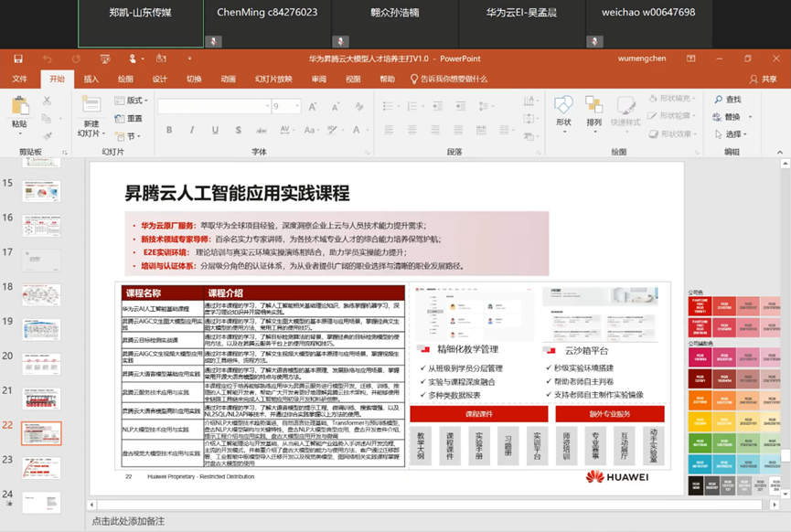The width and height of the screenshot is (791, 532).
Task: Apply numbered list with the numbering icon
Action: (x=412, y=106)
